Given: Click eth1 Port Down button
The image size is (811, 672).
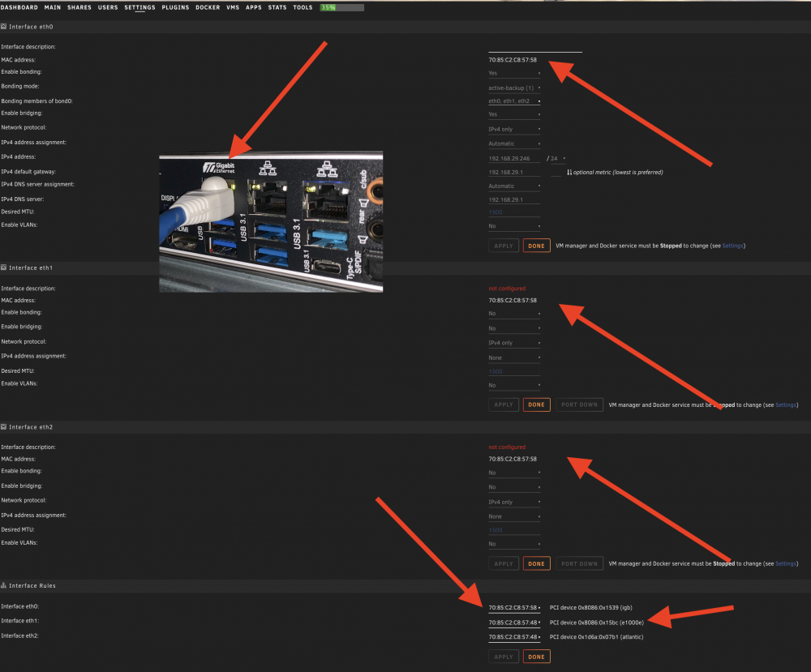Looking at the screenshot, I should coord(579,404).
